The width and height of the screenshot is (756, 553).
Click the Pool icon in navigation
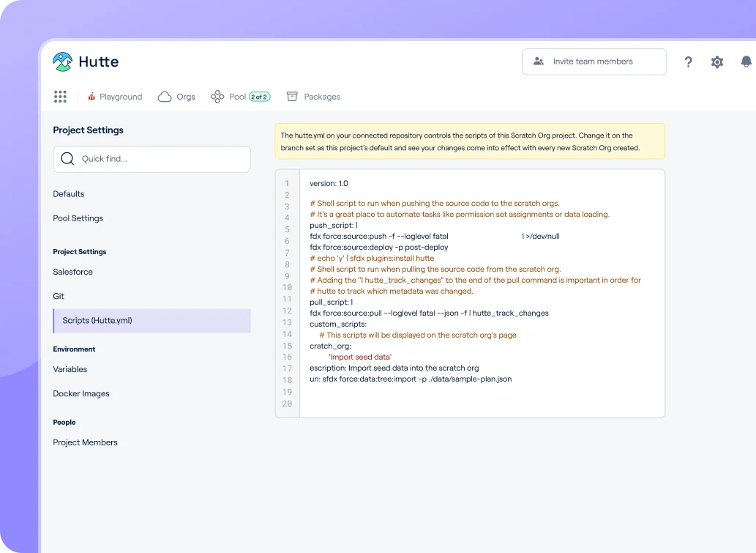tap(217, 97)
